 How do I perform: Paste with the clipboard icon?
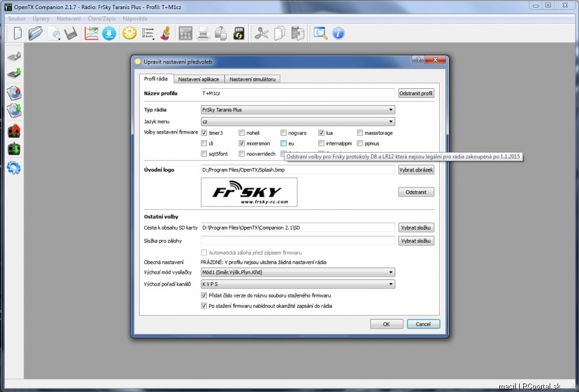click(x=297, y=33)
